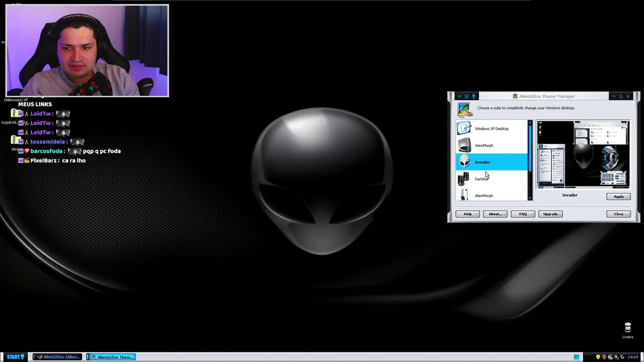Minimize the Theme Manager window
Image resolution: width=644 pixels, height=362 pixels.
pyautogui.click(x=613, y=97)
